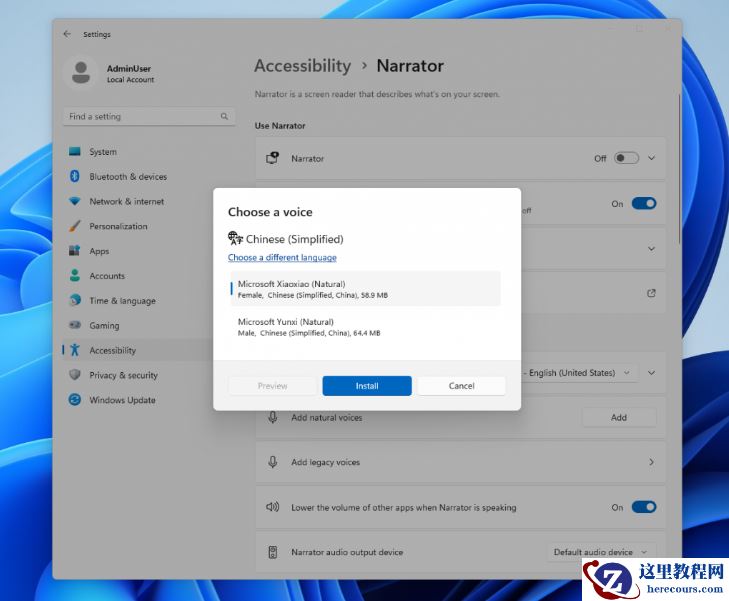The width and height of the screenshot is (729, 601).
Task: Expand the voice row chevron at far right
Action: tap(651, 373)
